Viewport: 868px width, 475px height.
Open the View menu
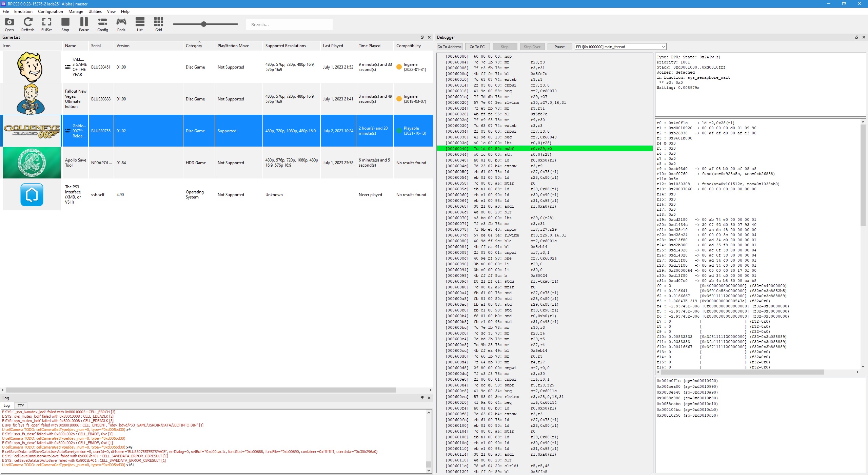click(111, 12)
